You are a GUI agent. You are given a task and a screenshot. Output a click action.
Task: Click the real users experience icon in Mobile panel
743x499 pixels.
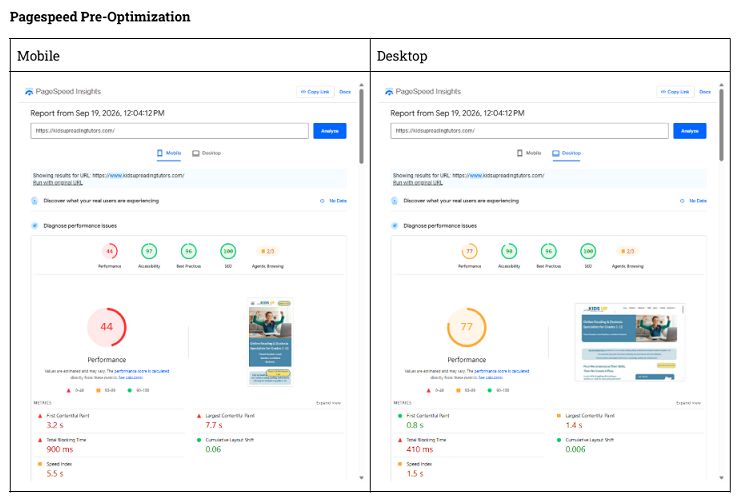click(34, 201)
